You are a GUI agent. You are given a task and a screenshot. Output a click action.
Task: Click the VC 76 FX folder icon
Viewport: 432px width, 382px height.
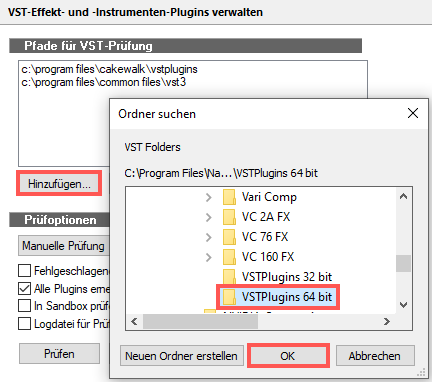229,237
